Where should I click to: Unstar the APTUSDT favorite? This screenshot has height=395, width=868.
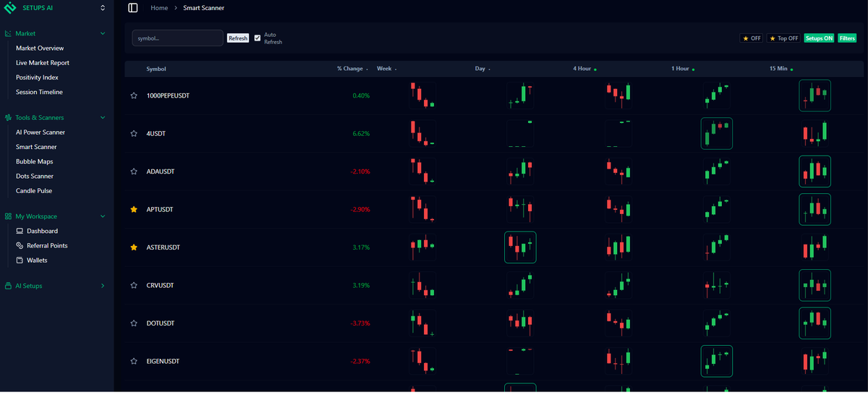(x=133, y=209)
